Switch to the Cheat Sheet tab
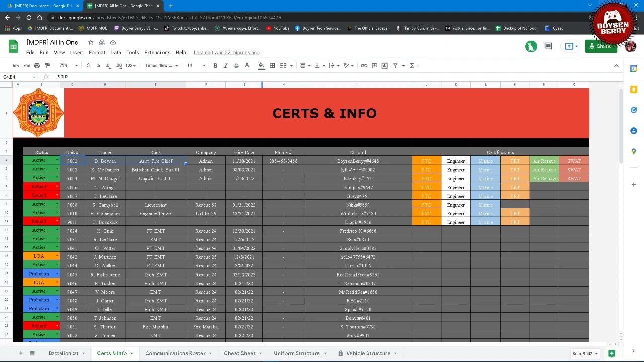 point(240,353)
